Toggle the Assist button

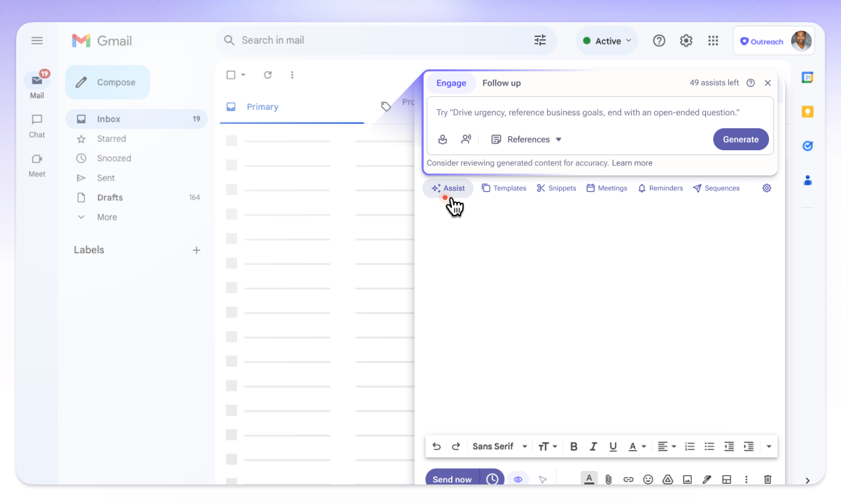tap(448, 188)
